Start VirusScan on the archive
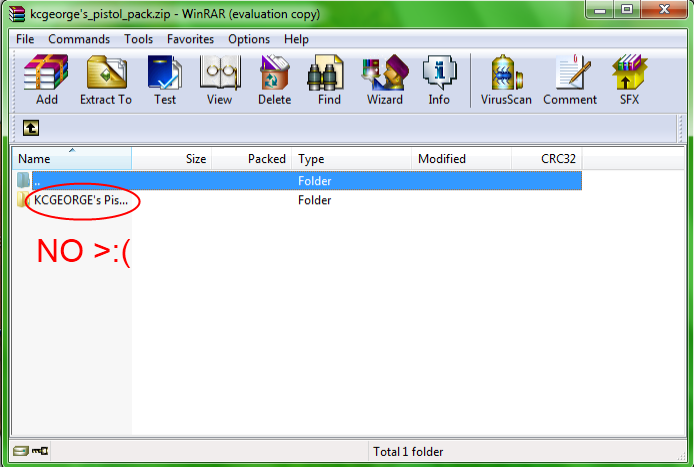 tap(506, 80)
